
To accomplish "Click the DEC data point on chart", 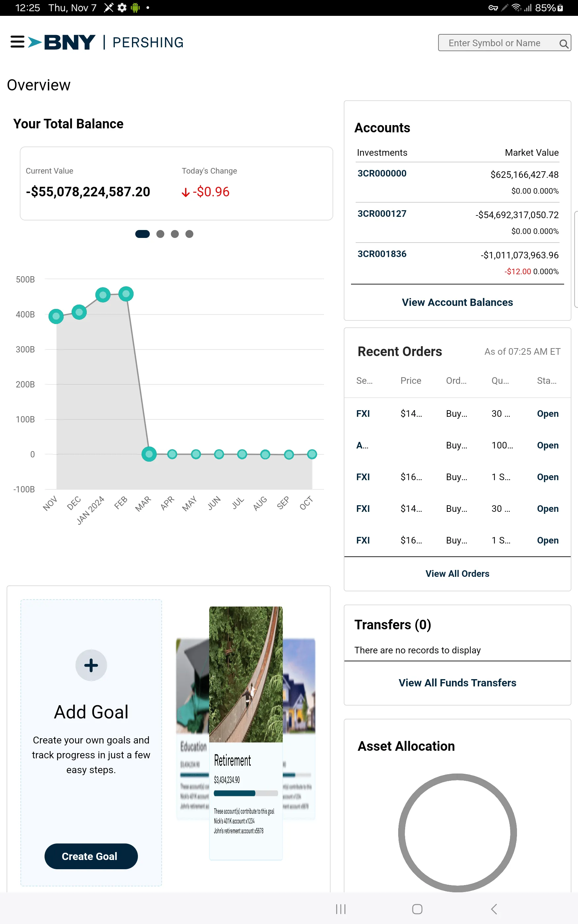I will coord(79,312).
